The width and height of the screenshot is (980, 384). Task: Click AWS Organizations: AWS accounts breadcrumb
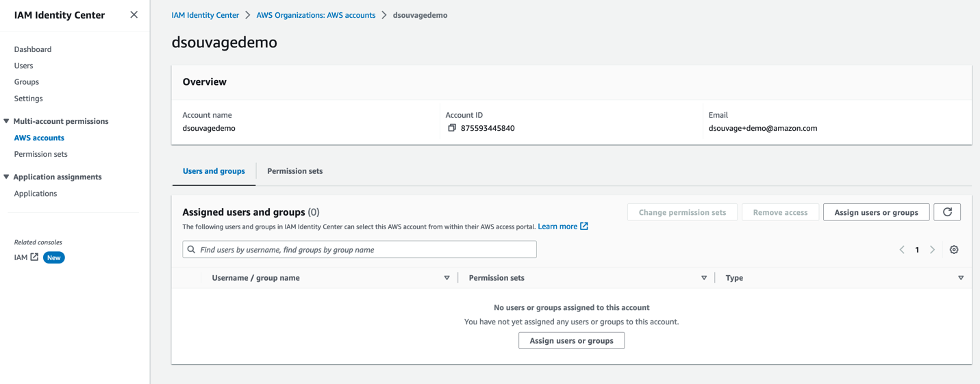coord(316,15)
